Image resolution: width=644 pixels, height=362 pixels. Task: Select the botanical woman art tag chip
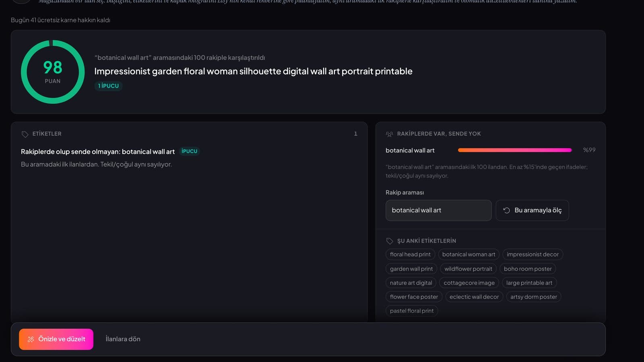469,254
